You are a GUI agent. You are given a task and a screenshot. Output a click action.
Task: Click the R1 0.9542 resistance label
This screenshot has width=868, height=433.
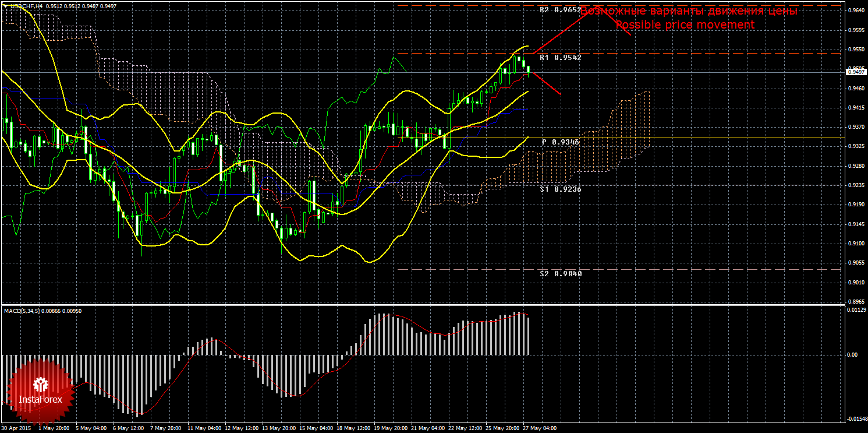click(x=559, y=58)
